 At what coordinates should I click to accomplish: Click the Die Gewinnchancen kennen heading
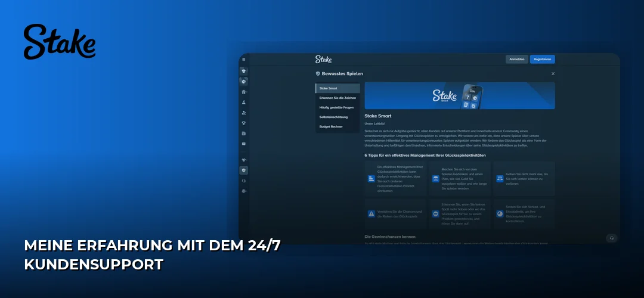390,237
